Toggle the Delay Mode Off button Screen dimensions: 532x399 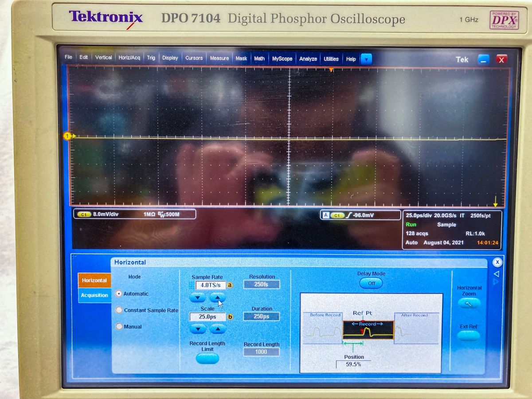pyautogui.click(x=371, y=283)
